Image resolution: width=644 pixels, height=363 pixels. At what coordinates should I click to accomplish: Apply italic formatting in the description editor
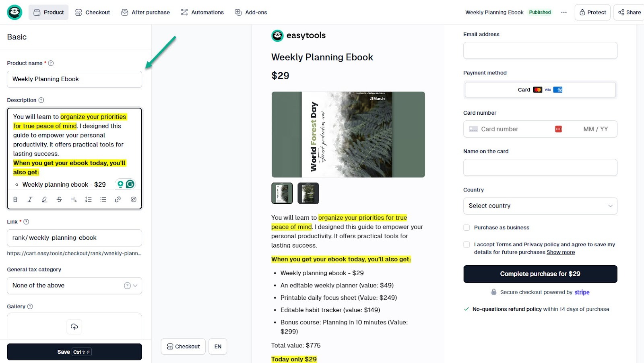click(30, 199)
